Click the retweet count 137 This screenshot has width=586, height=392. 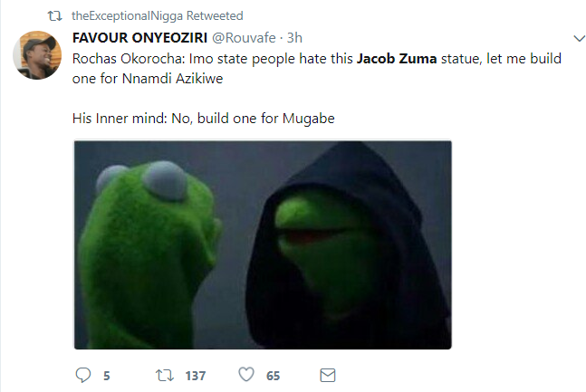pyautogui.click(x=196, y=376)
